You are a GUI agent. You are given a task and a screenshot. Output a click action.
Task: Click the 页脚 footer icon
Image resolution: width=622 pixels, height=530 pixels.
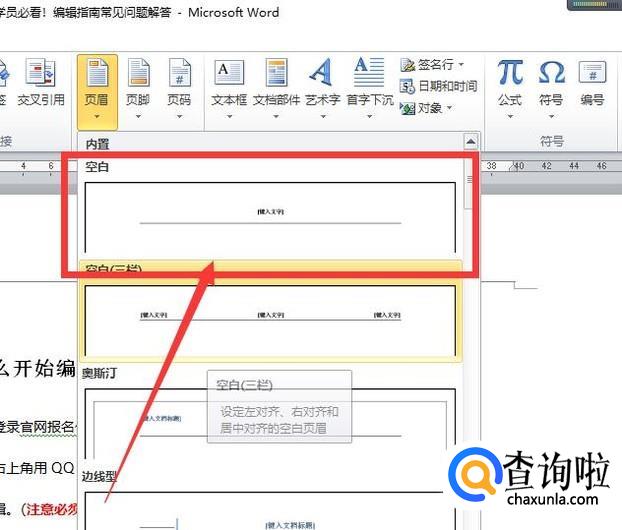[x=138, y=73]
